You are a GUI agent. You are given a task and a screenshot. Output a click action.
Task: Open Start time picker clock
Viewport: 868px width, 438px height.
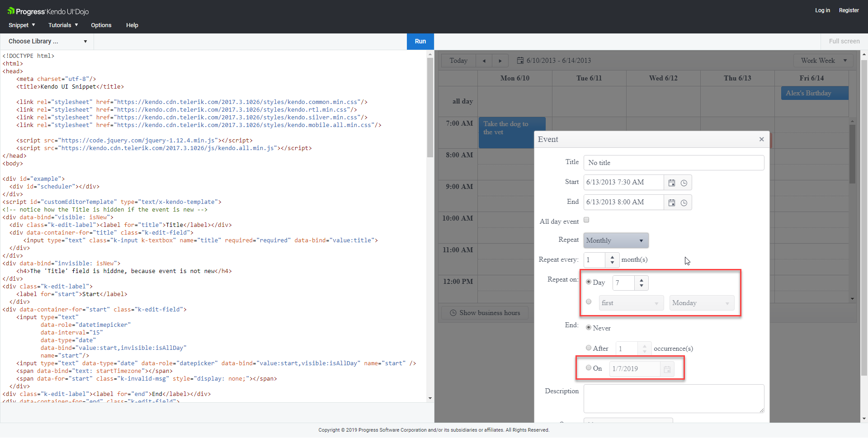[684, 183]
